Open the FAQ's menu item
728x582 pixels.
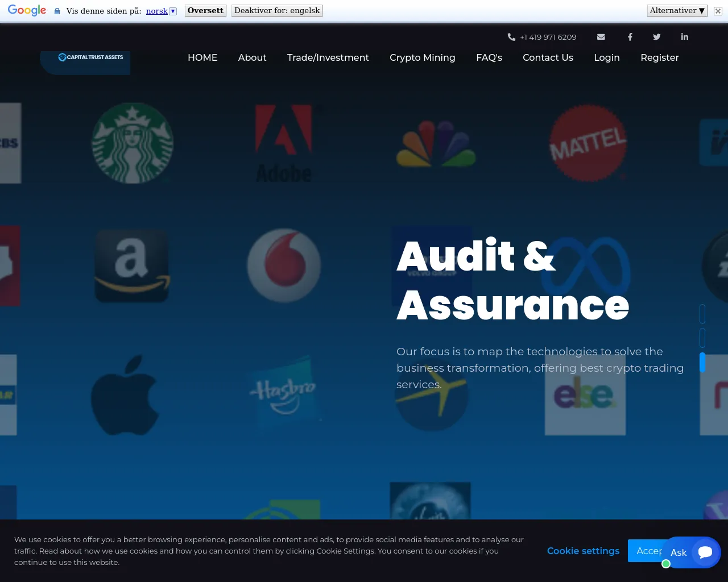(489, 57)
